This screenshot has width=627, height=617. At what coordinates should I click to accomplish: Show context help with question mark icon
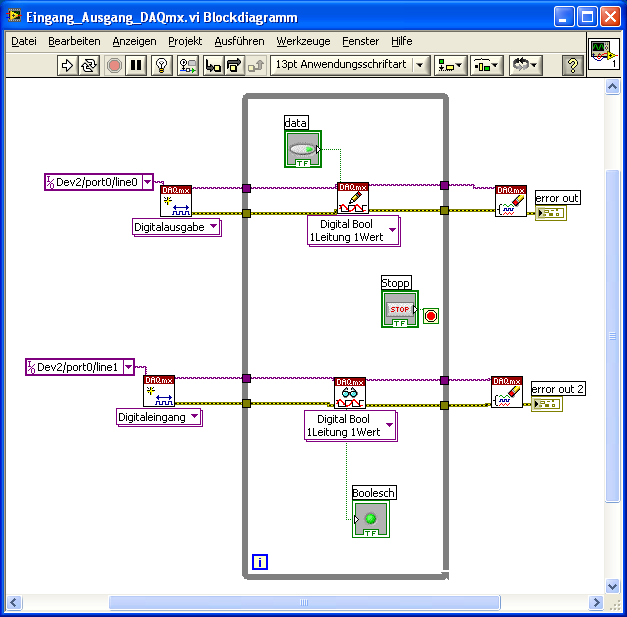(573, 65)
